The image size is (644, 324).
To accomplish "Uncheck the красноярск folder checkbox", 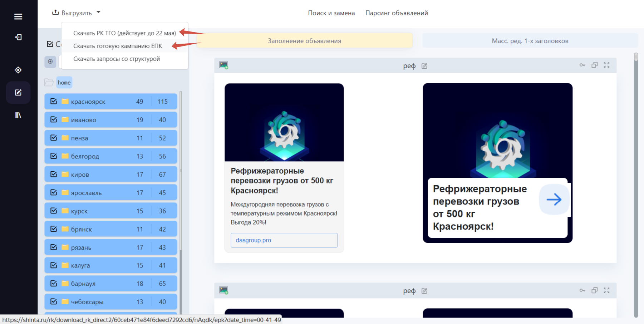I will (54, 101).
